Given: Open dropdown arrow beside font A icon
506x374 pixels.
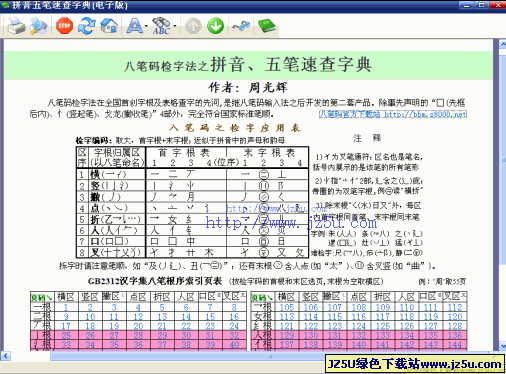Looking at the screenshot, I should click(x=146, y=26).
